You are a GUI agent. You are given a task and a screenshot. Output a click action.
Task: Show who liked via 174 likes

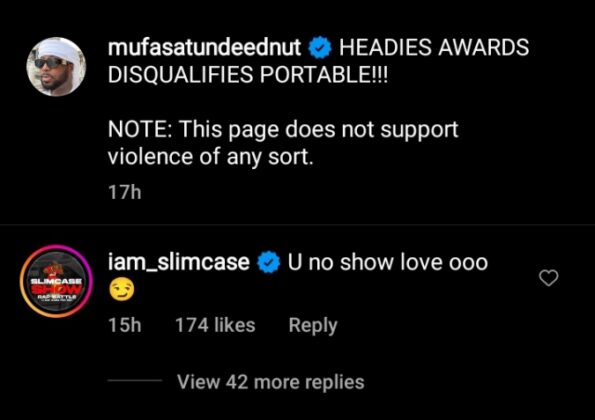pos(215,325)
